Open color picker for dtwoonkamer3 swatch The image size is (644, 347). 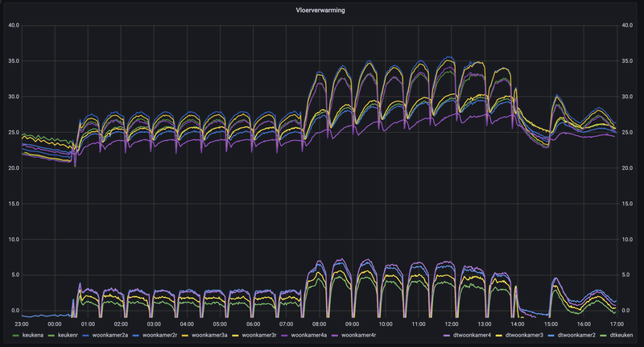click(x=499, y=336)
